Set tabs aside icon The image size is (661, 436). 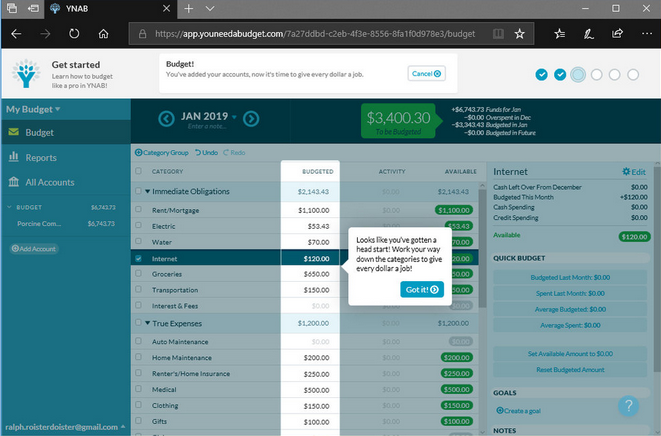point(33,8)
